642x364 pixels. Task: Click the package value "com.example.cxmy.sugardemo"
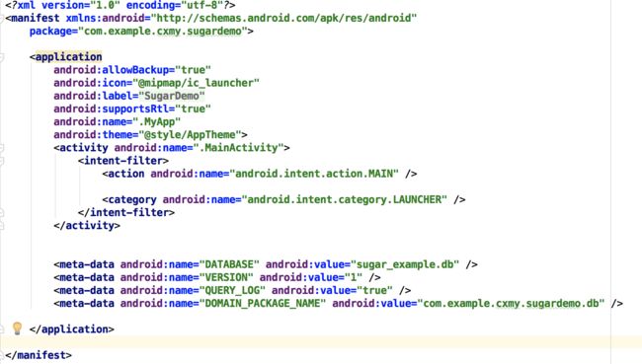[163, 32]
